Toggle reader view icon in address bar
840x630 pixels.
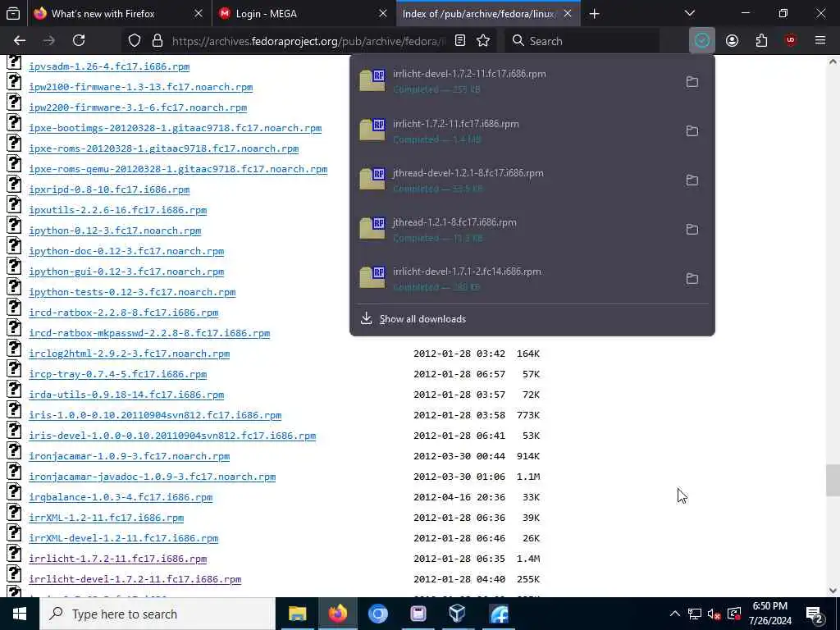[459, 41]
